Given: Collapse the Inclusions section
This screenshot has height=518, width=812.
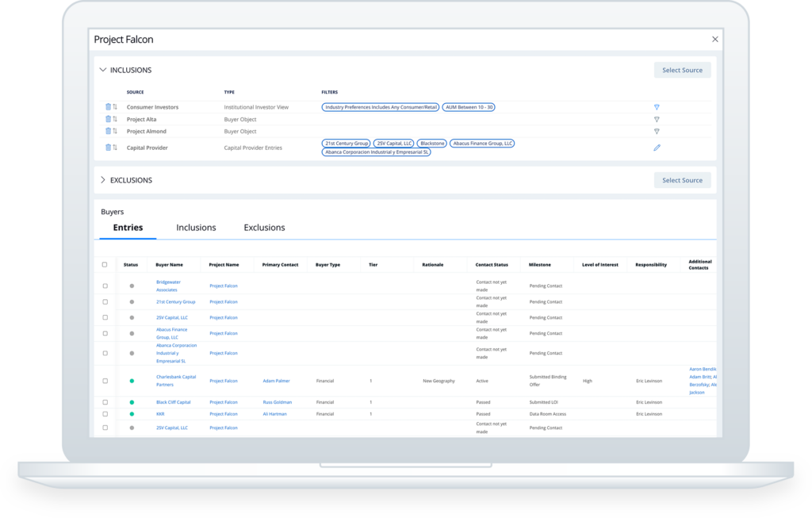Looking at the screenshot, I should coord(102,70).
